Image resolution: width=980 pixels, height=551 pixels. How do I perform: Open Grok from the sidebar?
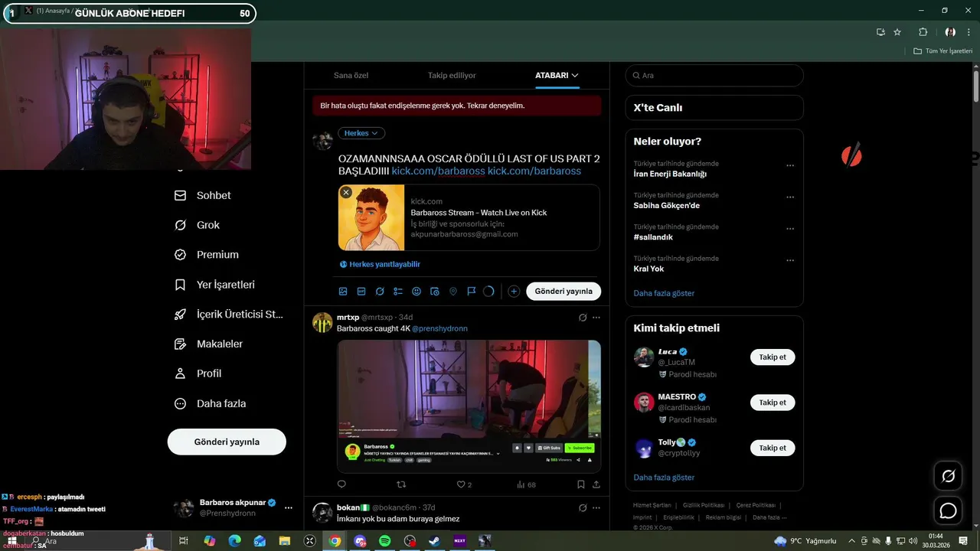pos(198,225)
